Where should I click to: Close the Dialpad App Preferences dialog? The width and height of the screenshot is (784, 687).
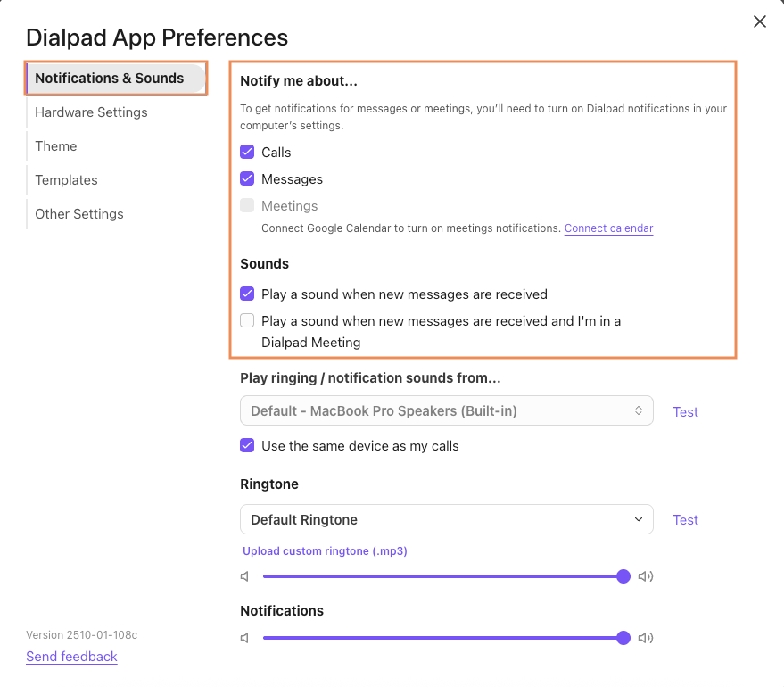[760, 21]
